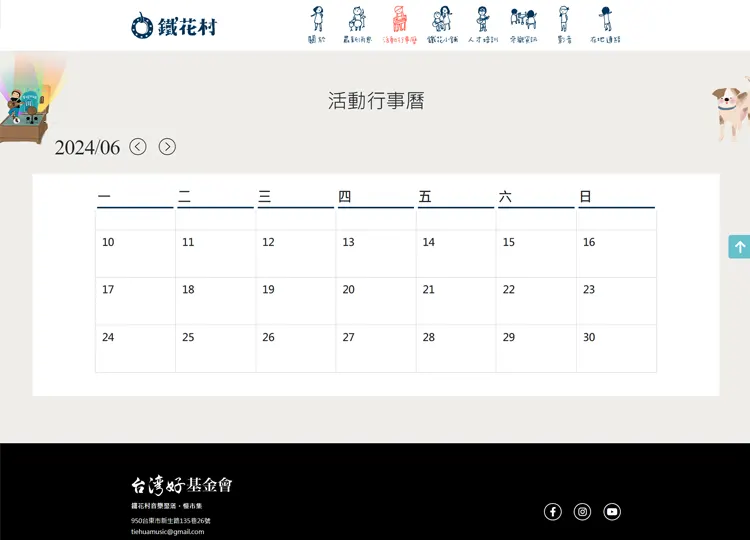Go to previous month with left arrow

[x=138, y=147]
